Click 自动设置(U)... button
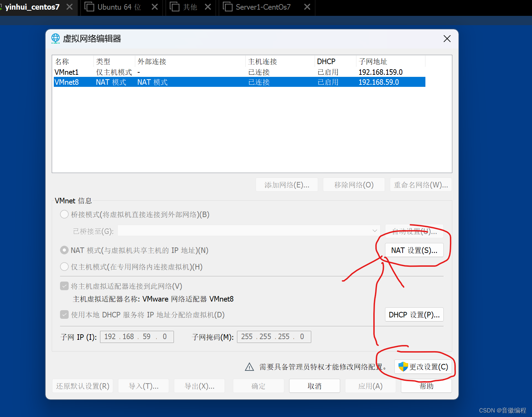This screenshot has width=532, height=417. pos(414,231)
